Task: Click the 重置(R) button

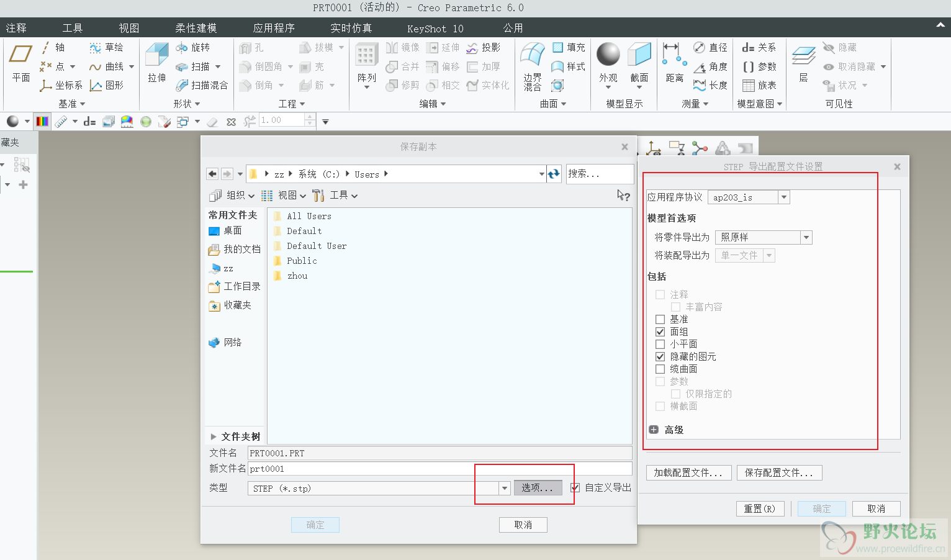Action: 760,509
